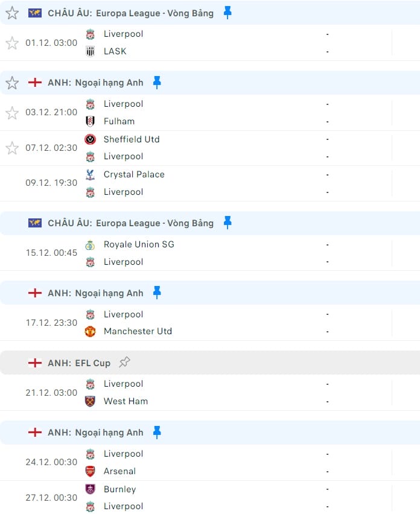Click the Sheffield Utd club crest
The image size is (420, 514).
[90, 139]
